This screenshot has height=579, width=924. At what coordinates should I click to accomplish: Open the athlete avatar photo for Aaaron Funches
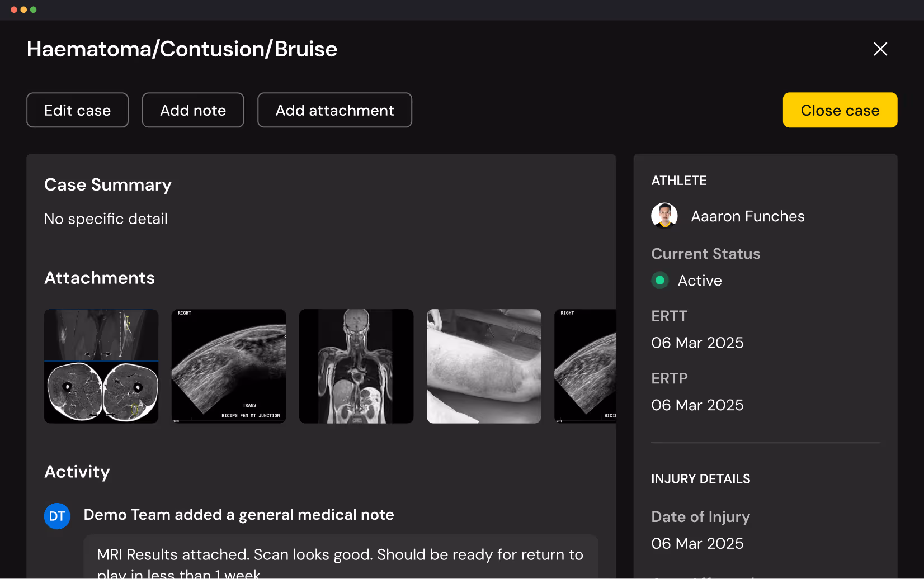(x=663, y=215)
